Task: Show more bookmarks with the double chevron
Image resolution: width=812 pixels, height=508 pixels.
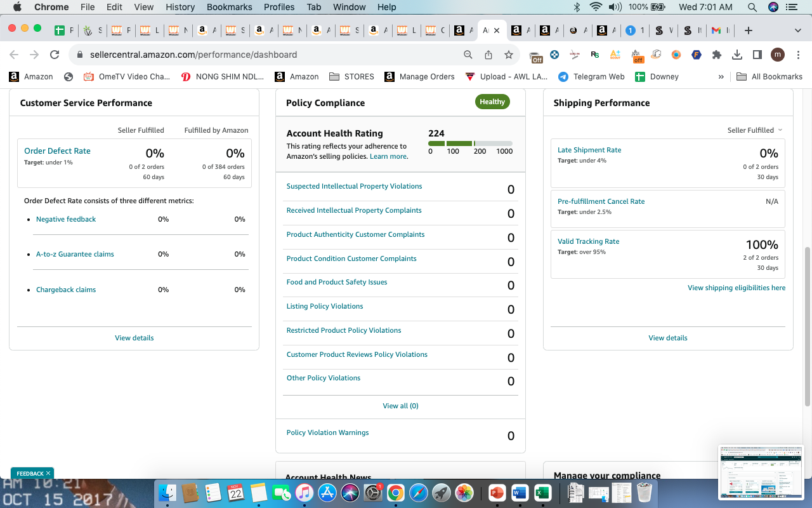Action: 721,77
